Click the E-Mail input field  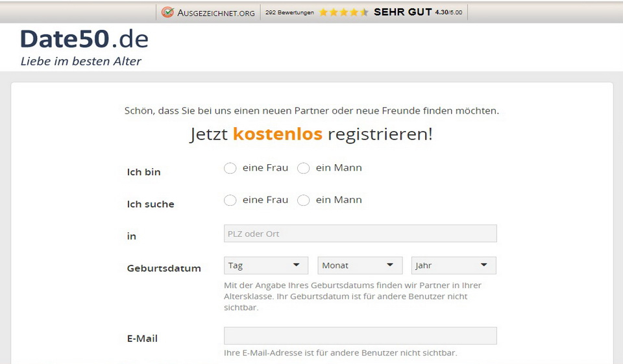coord(360,335)
